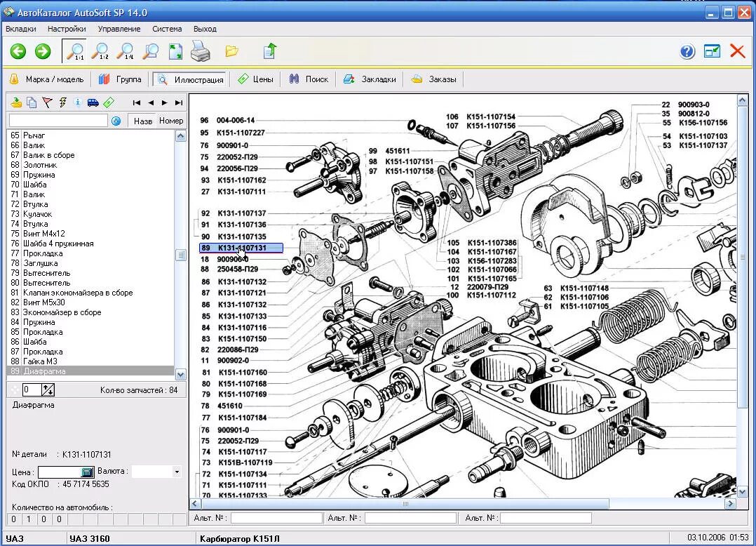This screenshot has height=546, width=756.
Task: Open the Цены tab
Action: tap(256, 79)
